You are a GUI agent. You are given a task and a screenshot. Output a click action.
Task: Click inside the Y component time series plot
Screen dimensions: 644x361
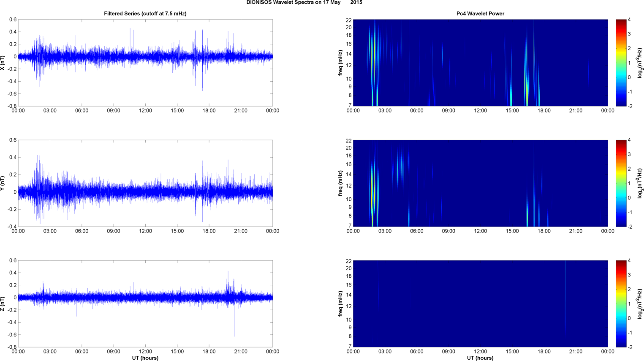(x=145, y=183)
